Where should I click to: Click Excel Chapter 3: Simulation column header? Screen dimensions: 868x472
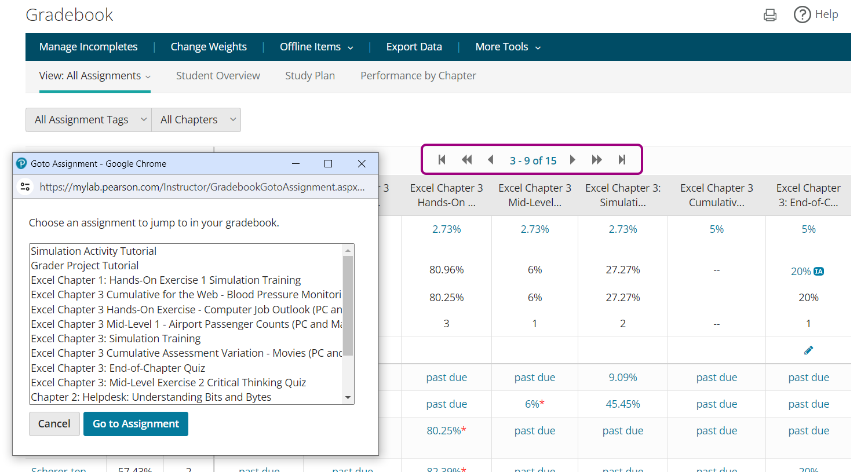(623, 195)
